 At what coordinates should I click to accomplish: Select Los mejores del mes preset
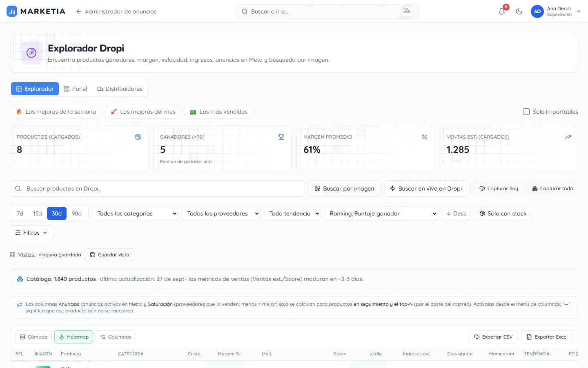[x=143, y=112]
